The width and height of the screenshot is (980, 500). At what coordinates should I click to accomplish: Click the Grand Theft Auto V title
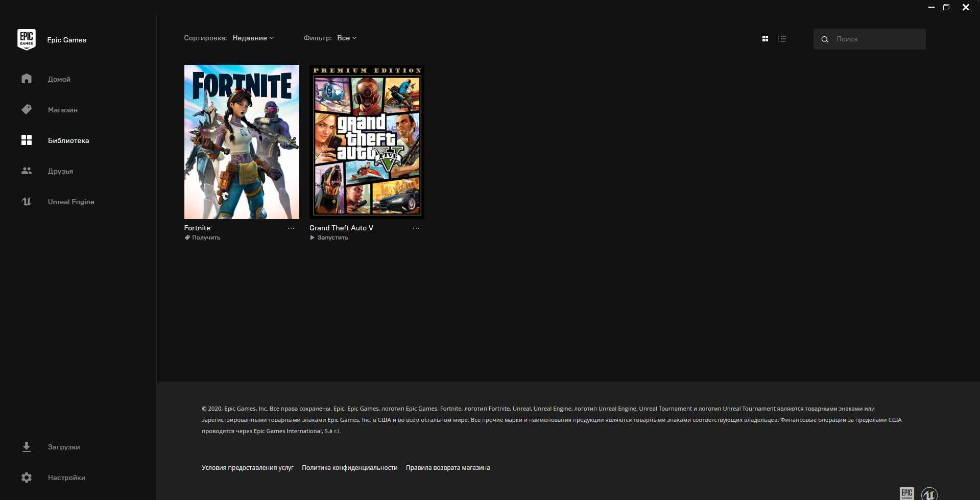(341, 228)
